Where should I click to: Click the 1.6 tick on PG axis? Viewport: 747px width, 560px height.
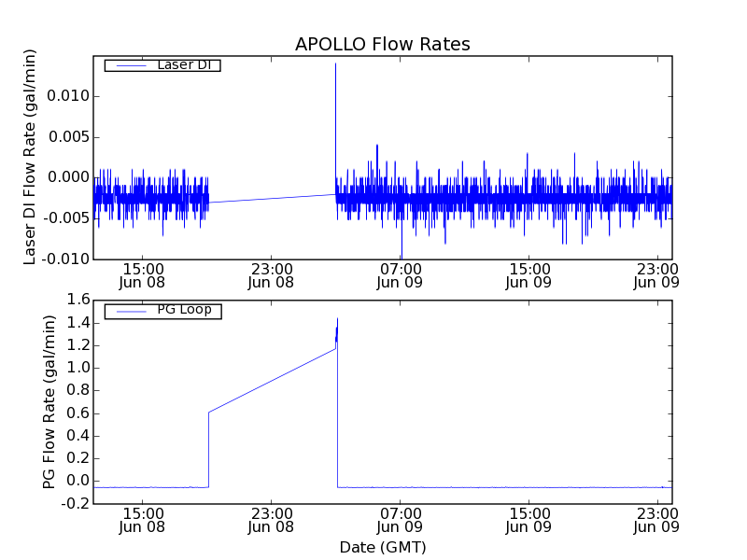coord(78,300)
